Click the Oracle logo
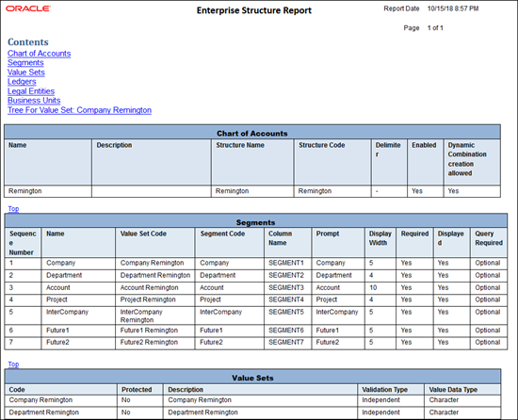Viewport: 518px width, 420px height. point(27,8)
